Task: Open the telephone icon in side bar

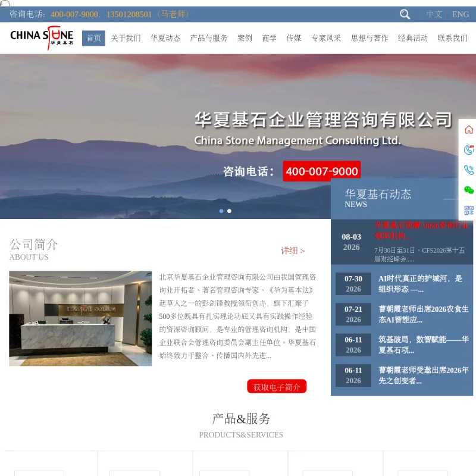Action: pos(468,170)
